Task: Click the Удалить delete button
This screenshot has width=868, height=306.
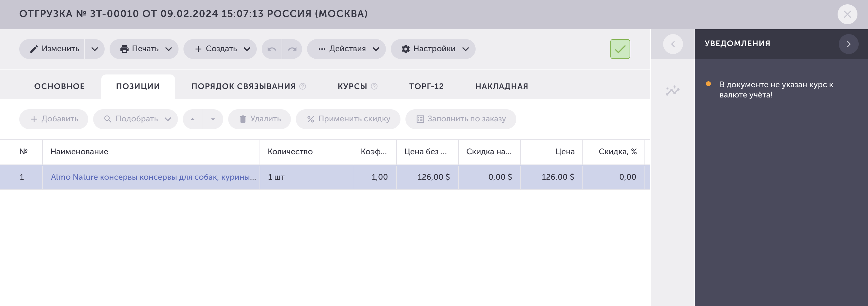Action: pyautogui.click(x=260, y=119)
